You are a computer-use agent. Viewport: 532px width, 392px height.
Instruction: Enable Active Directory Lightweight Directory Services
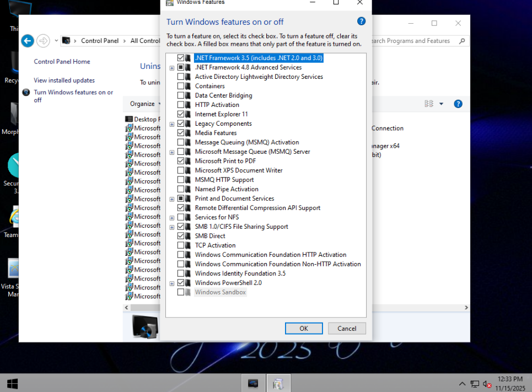181,77
